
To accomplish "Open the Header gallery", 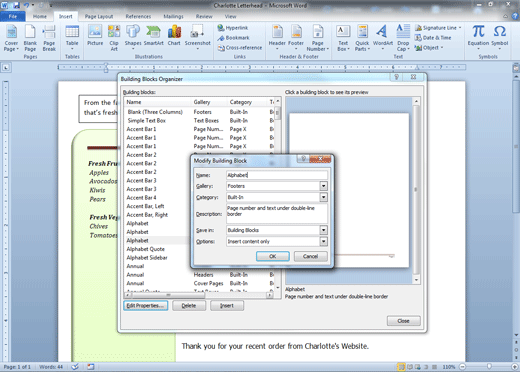I will pos(277,38).
